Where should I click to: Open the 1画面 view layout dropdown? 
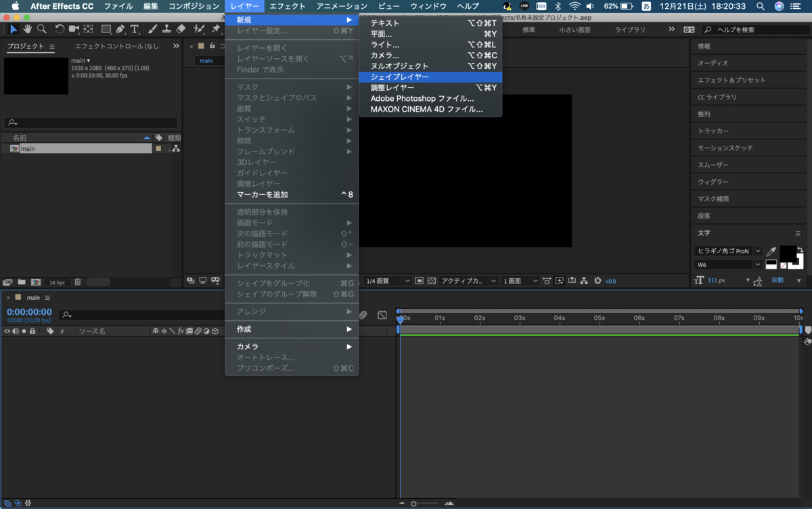[520, 281]
